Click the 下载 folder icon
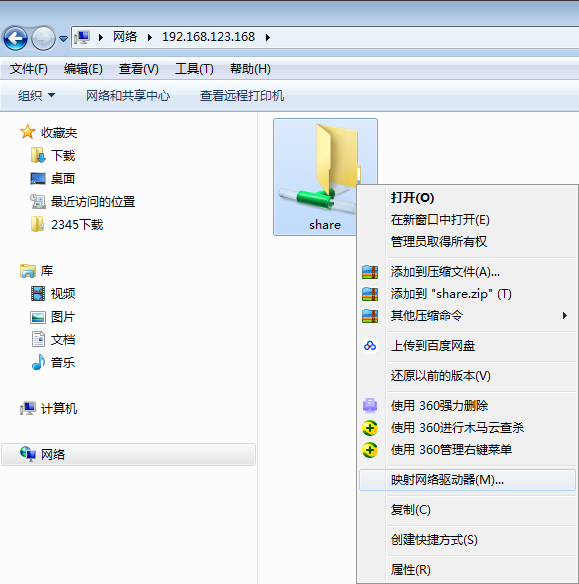 tap(38, 155)
